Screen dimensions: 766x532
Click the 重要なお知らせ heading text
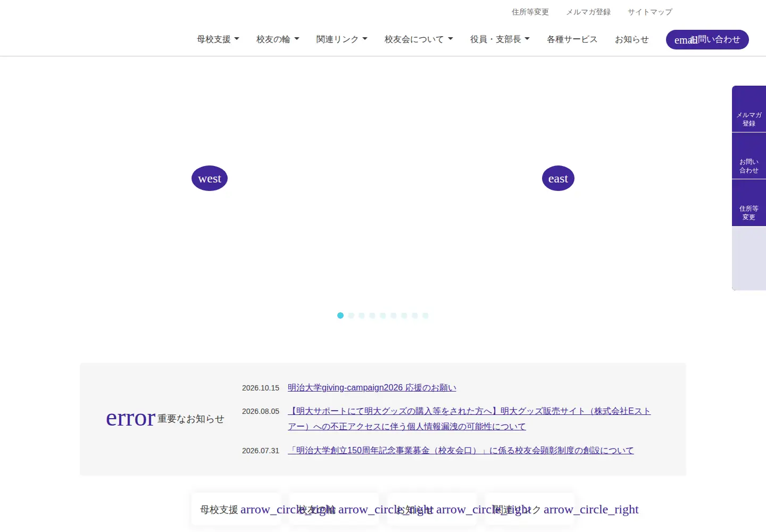[191, 419]
